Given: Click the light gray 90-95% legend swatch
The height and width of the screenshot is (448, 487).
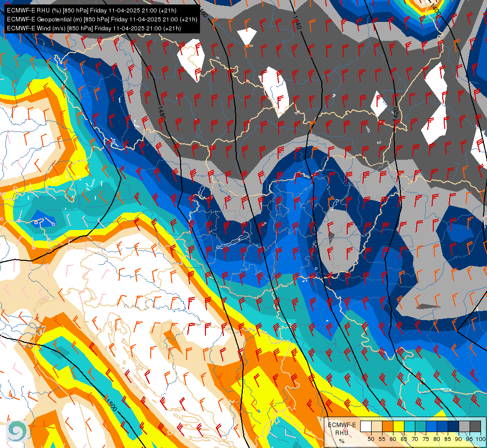Looking at the screenshot, I should (464, 426).
